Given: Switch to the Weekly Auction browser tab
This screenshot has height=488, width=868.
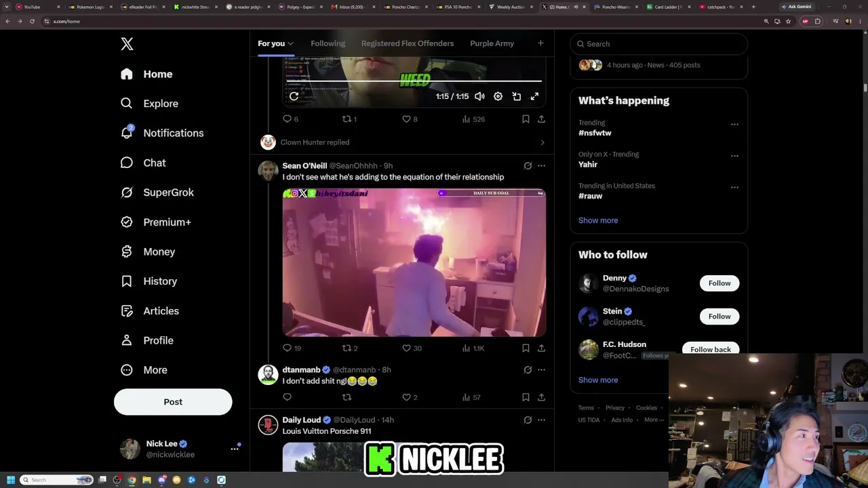Looking at the screenshot, I should click(x=511, y=7).
